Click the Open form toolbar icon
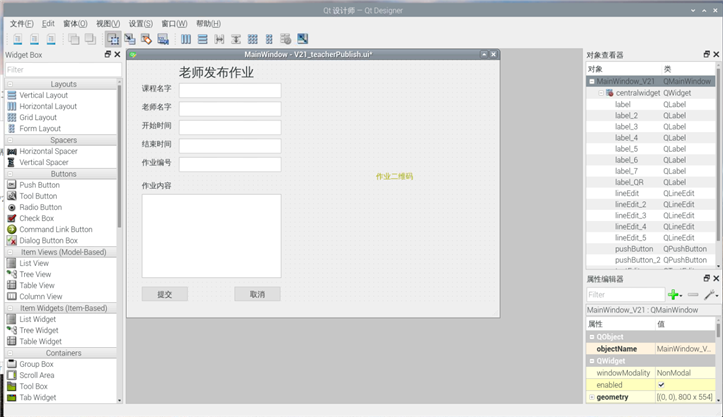This screenshot has width=723, height=417. [34, 39]
